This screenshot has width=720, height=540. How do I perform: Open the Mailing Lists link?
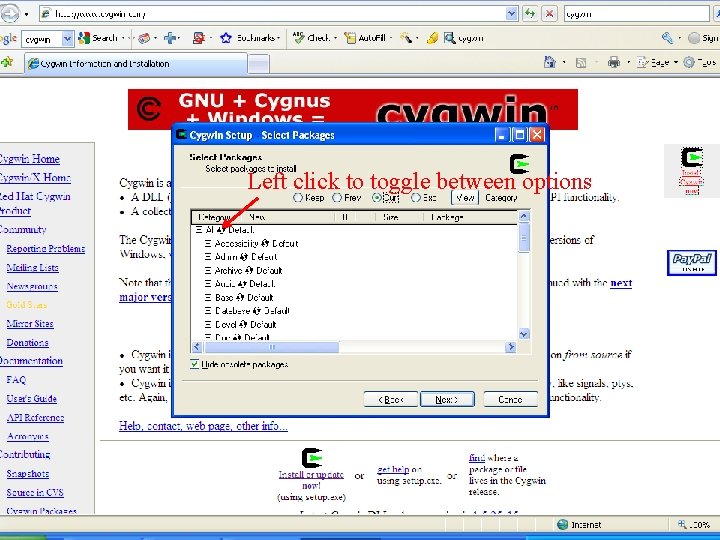pos(33,267)
